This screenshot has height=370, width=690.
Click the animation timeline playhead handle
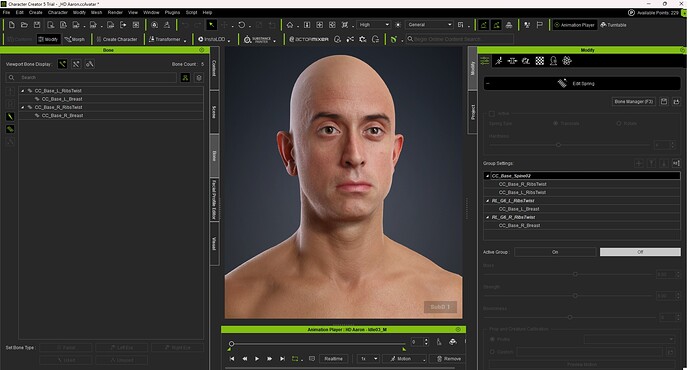pos(231,344)
